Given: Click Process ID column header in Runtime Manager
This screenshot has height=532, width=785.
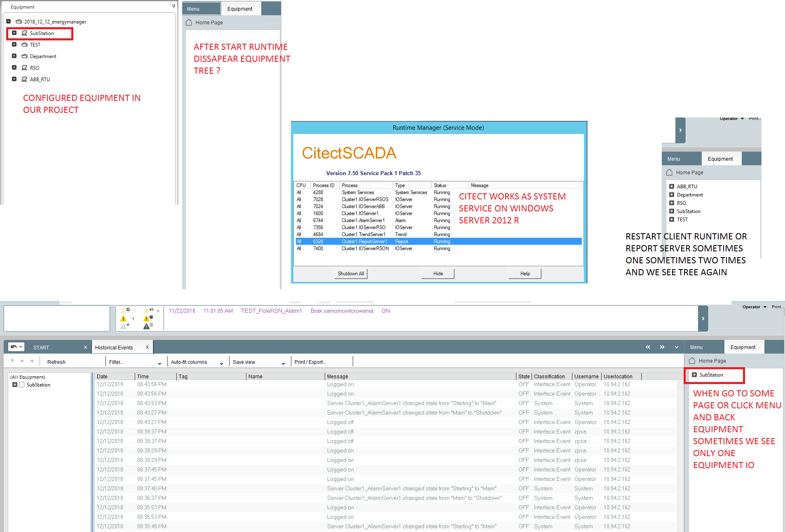Looking at the screenshot, I should pyautogui.click(x=325, y=185).
